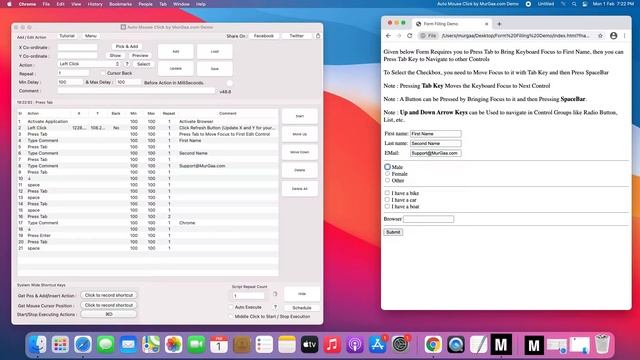Reload the Form Filling Demo page
Viewport: 640px width, 360px height.
pos(410,36)
